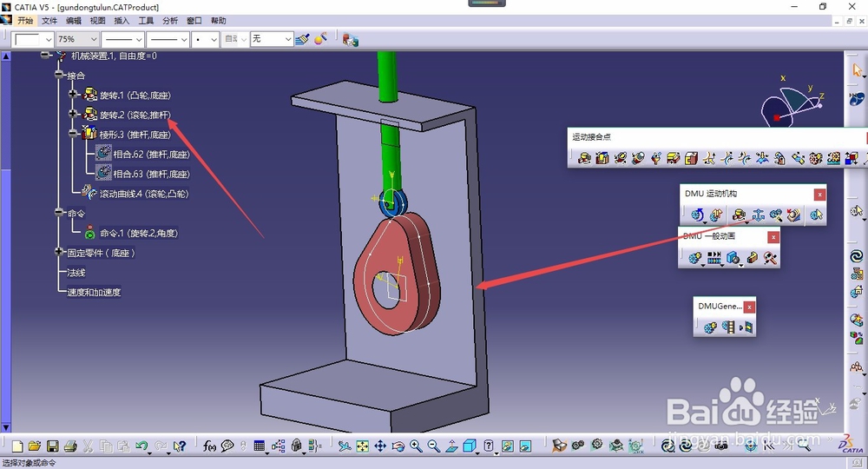The image size is (868, 469).
Task: Click Simulation with Commands icon in DMU mechanism toolbar
Action: point(698,215)
